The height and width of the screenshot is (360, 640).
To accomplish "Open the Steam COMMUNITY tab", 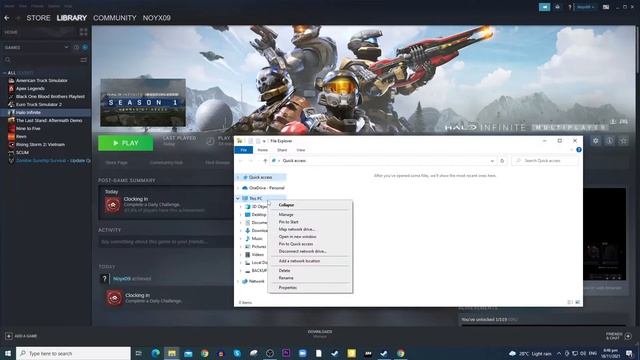I will pos(115,18).
